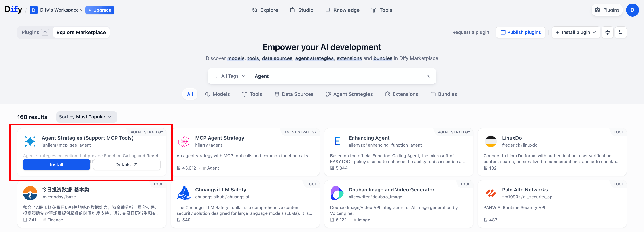Click the debug bug icon button
Viewport: 644px width, 232px height.
pyautogui.click(x=607, y=32)
